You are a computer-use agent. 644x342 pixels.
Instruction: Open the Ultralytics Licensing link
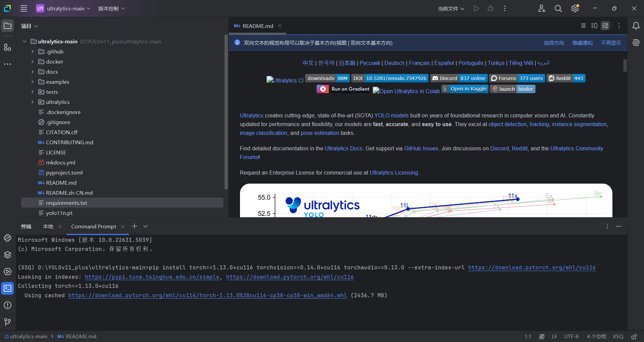pyautogui.click(x=394, y=173)
